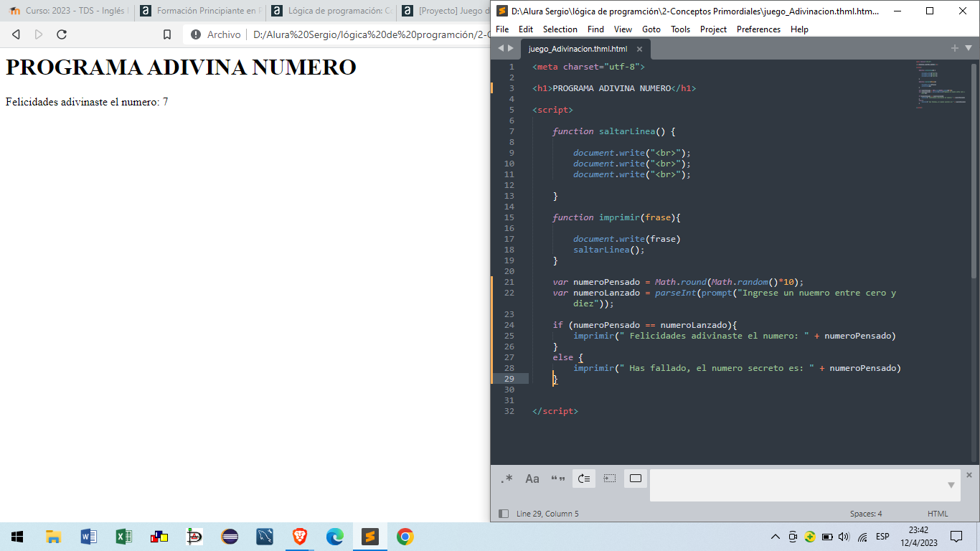The image size is (980, 551).
Task: Click line number 21 in gutter
Action: (509, 282)
